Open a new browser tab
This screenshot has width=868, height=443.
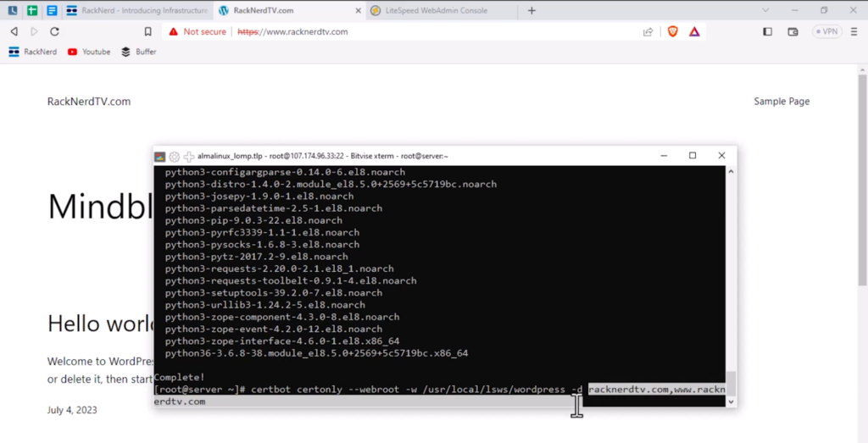pyautogui.click(x=531, y=10)
